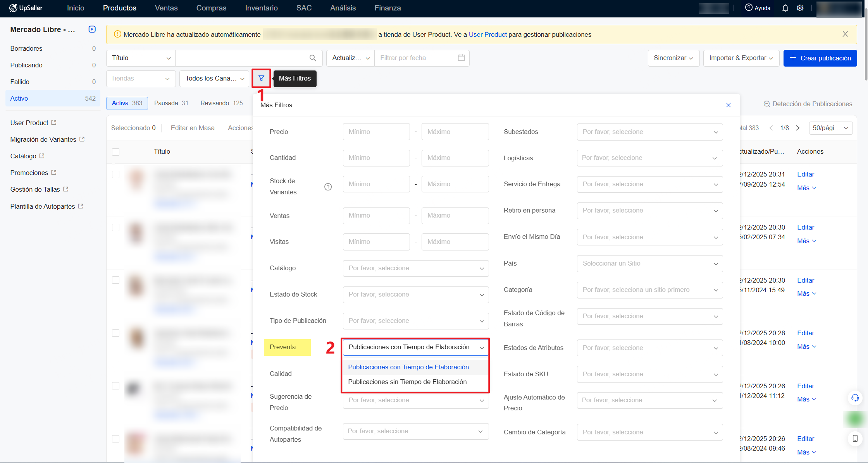This screenshot has height=463, width=868.
Task: Open the Todos los Canales dropdown
Action: [x=214, y=79]
